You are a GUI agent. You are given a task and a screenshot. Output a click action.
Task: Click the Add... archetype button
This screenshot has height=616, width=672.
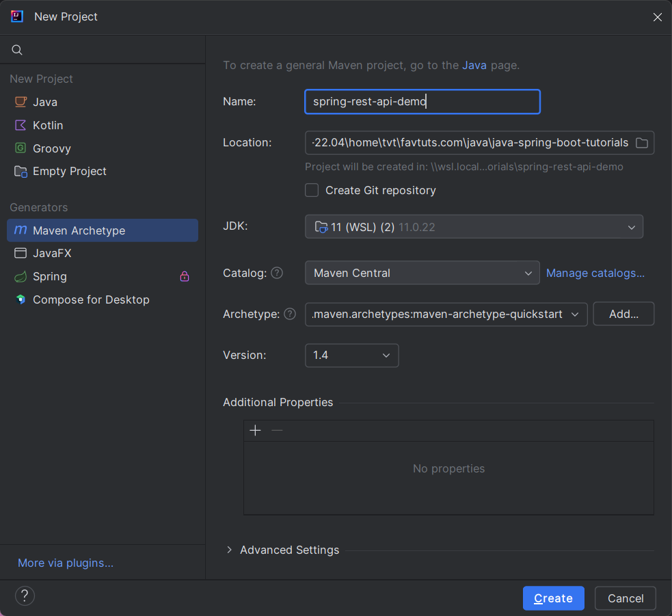click(623, 314)
